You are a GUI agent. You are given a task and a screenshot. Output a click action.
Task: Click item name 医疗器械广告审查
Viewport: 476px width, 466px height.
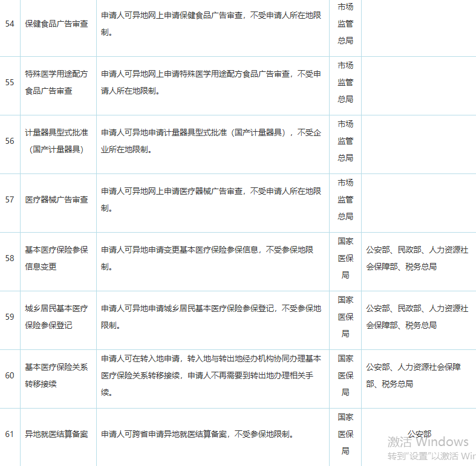pyautogui.click(x=56, y=199)
